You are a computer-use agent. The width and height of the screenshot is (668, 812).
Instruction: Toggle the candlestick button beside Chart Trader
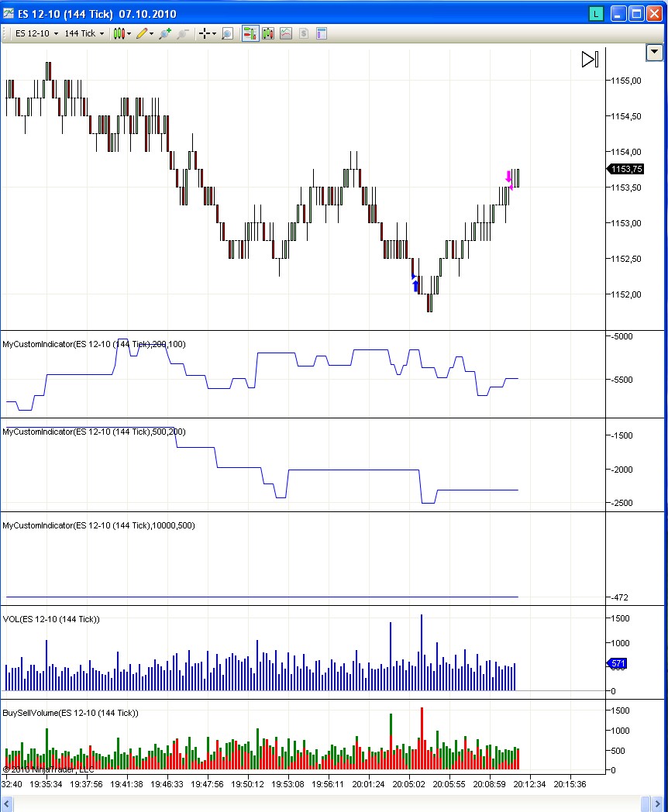pyautogui.click(x=268, y=33)
